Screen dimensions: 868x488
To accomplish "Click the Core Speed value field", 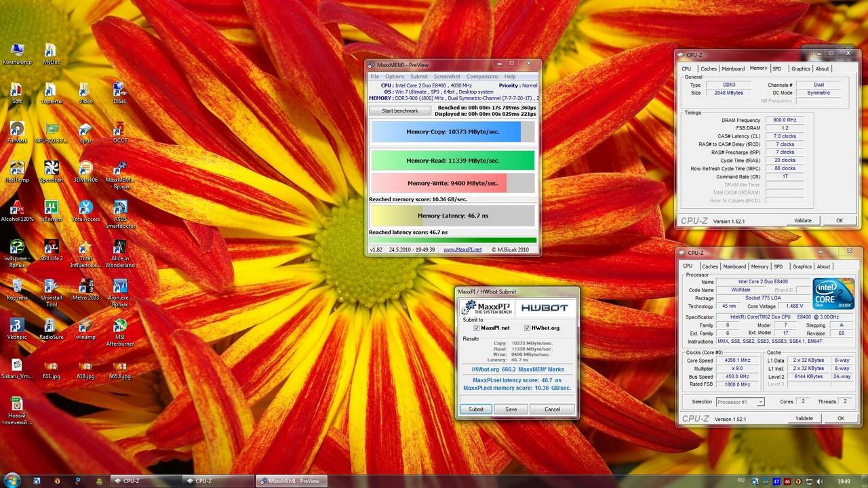I will point(738,361).
